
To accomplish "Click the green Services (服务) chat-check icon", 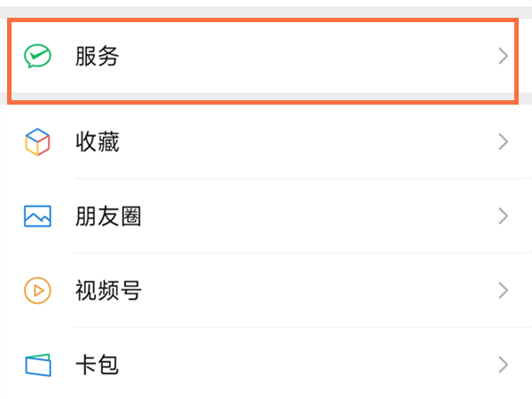I will coord(37,57).
